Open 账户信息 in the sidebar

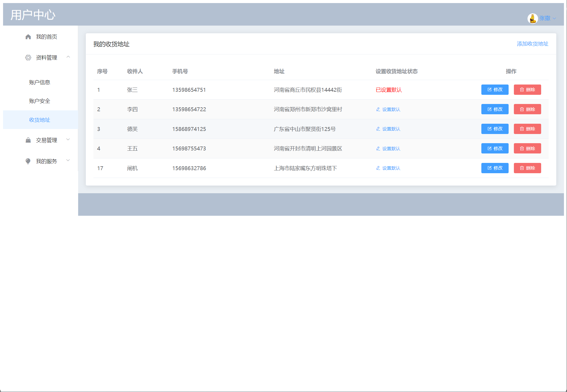[x=39, y=82]
